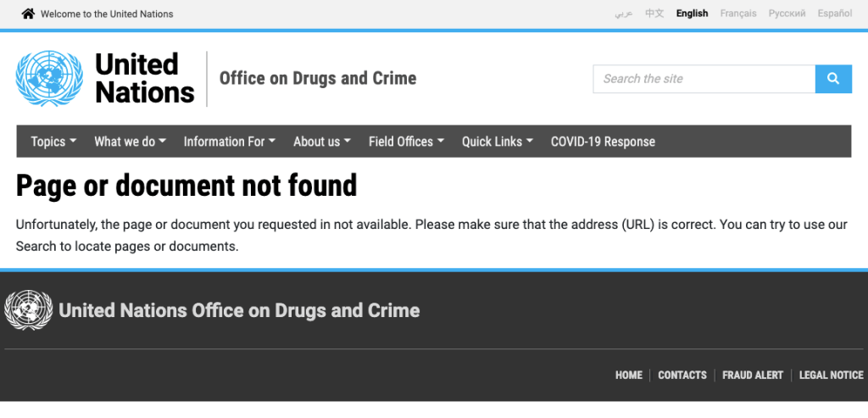
Task: Switch language to Arabic
Action: point(623,14)
